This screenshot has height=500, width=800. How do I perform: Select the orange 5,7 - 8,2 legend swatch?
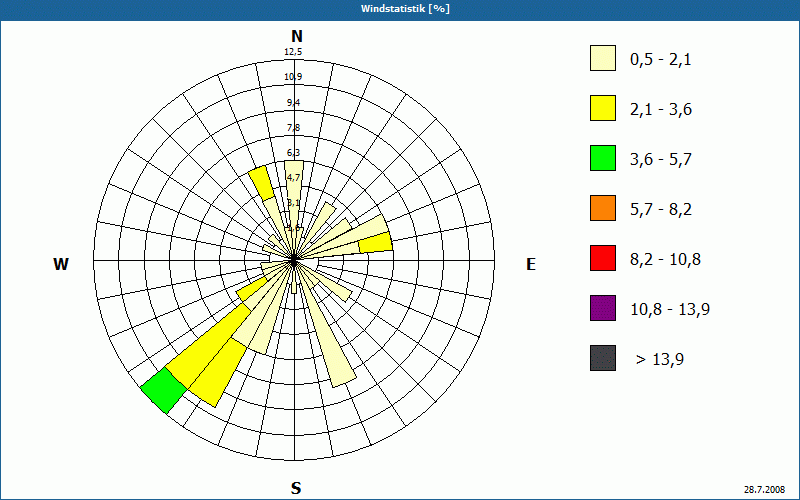(603, 208)
